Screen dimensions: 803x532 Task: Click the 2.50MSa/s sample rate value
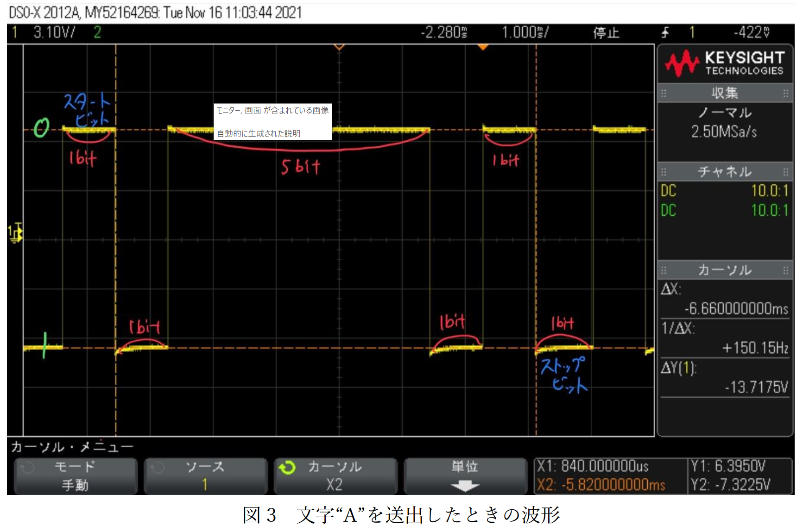[x=724, y=132]
